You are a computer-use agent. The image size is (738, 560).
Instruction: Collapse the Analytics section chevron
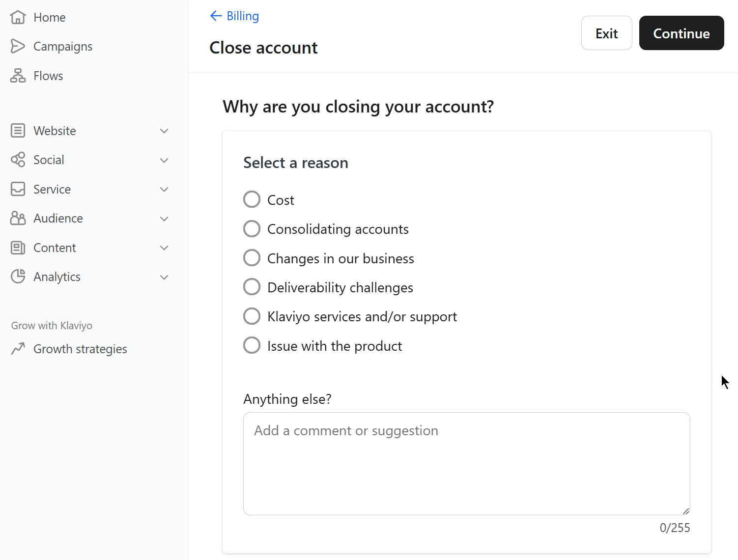pos(164,277)
